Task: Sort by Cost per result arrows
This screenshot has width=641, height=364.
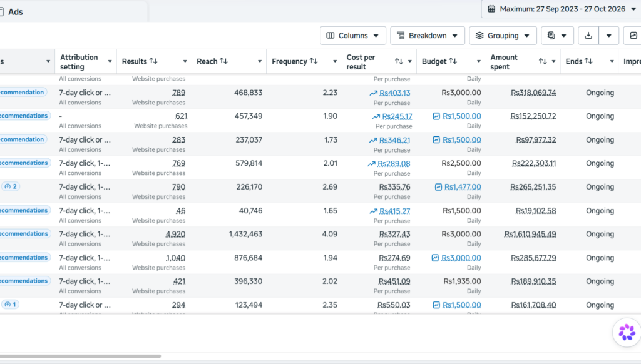Action: coord(399,61)
